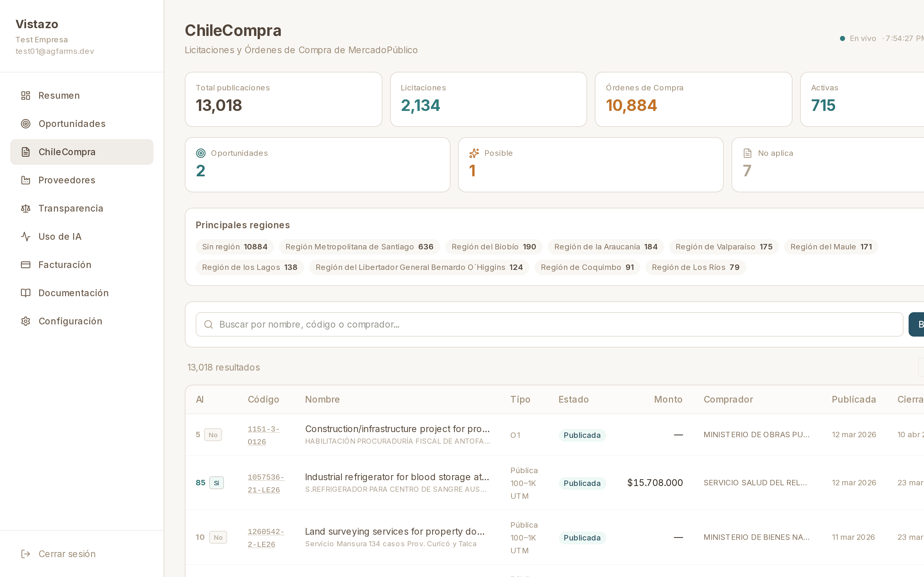Enable the Región del Biobío filter chip
This screenshot has width=924, height=577.
coord(494,247)
